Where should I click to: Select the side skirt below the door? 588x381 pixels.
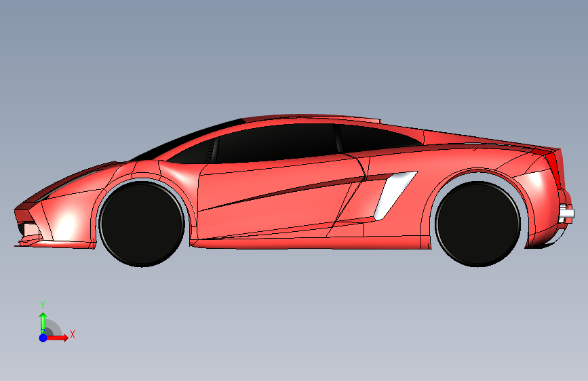pyautogui.click(x=307, y=243)
